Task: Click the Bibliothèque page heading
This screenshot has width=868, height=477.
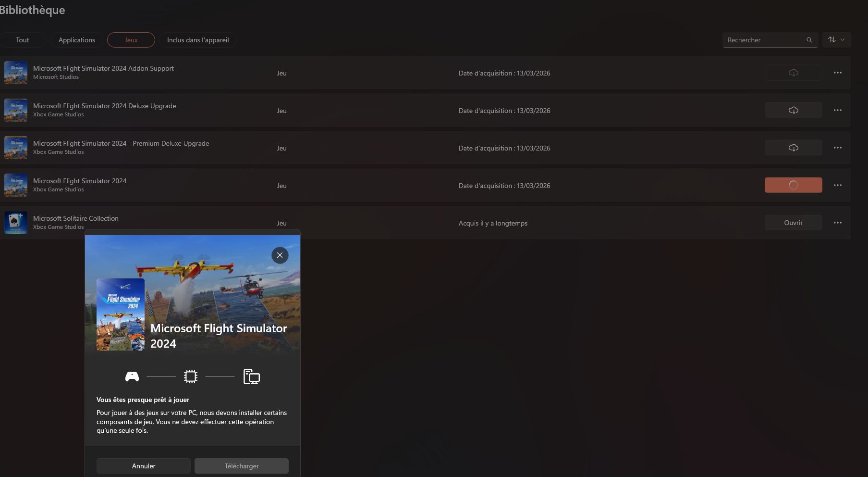Action: 32,10
